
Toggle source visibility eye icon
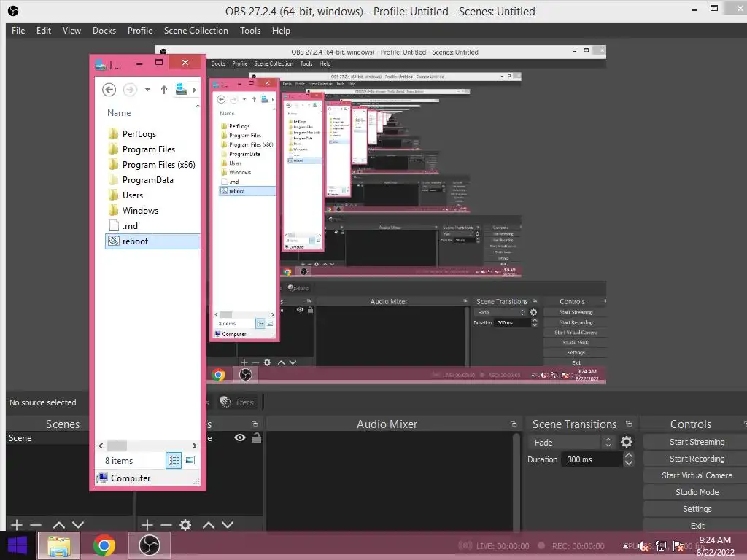click(x=240, y=437)
